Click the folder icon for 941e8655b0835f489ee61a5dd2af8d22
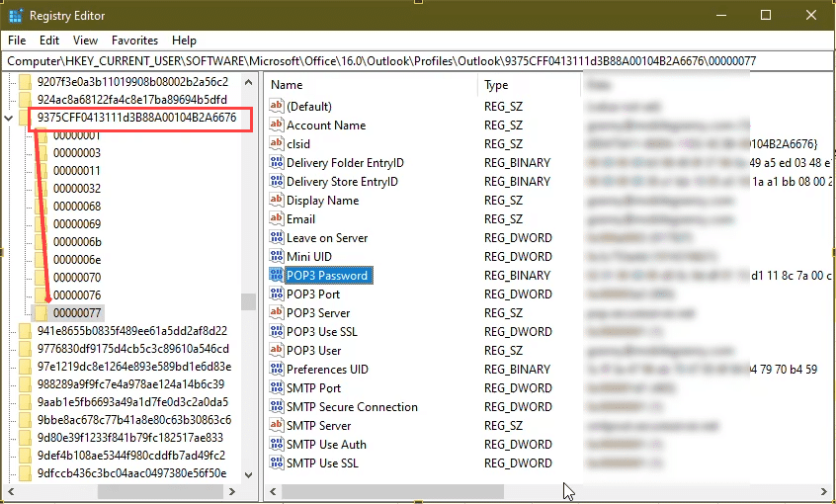The width and height of the screenshot is (836, 504). point(26,331)
